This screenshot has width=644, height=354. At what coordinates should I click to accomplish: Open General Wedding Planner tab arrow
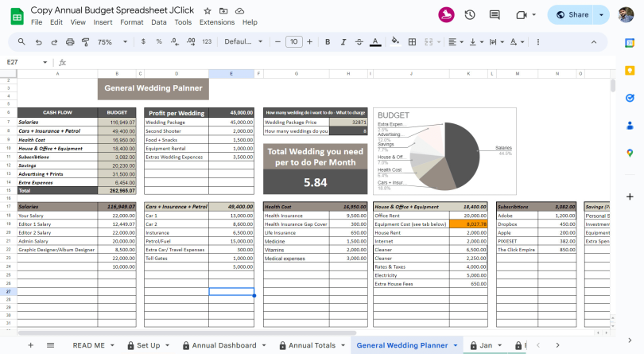click(x=456, y=345)
